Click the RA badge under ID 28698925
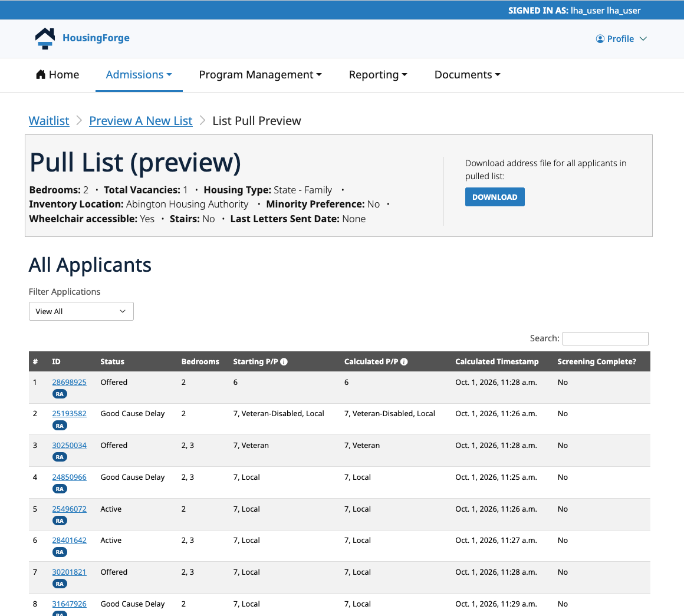This screenshot has height=616, width=684. click(x=60, y=394)
